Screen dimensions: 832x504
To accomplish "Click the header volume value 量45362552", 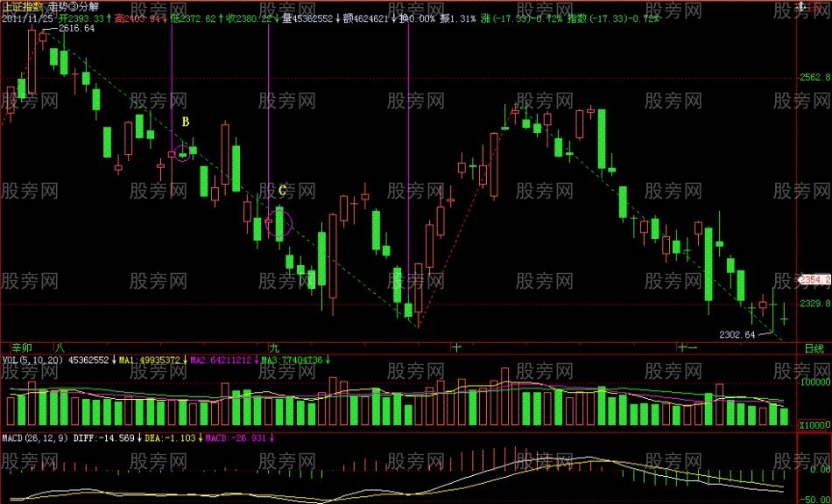I will point(307,18).
